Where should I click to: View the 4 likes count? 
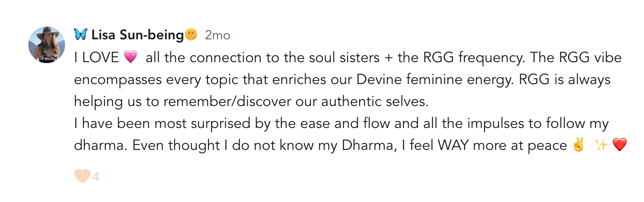pos(96,176)
